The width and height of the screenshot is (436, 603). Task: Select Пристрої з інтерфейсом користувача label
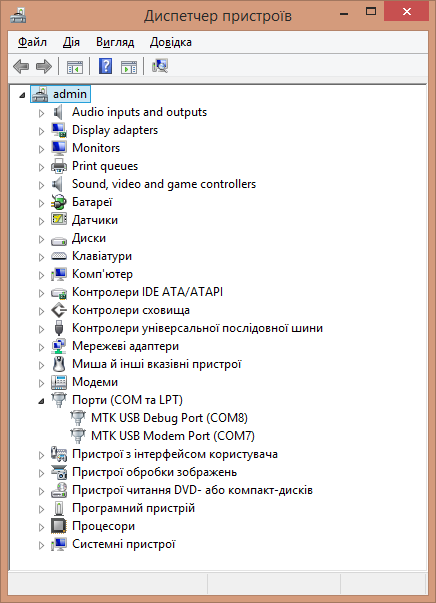pyautogui.click(x=175, y=454)
